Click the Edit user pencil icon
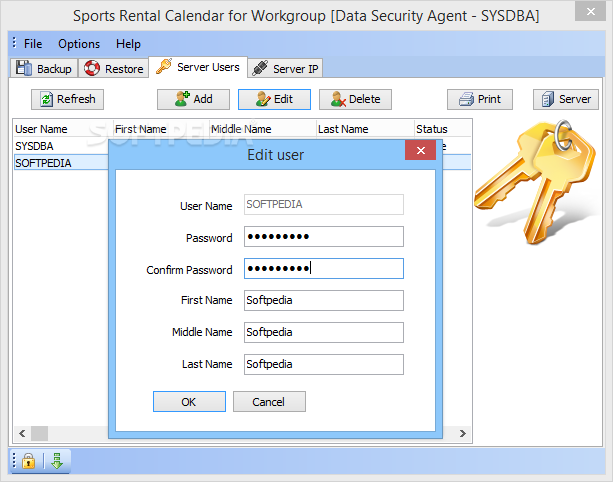 tap(263, 99)
